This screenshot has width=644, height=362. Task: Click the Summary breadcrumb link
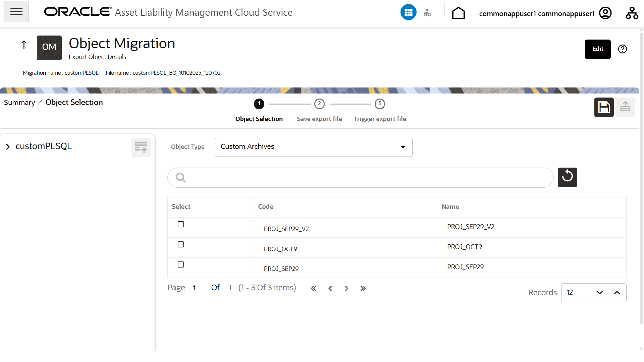click(x=19, y=103)
